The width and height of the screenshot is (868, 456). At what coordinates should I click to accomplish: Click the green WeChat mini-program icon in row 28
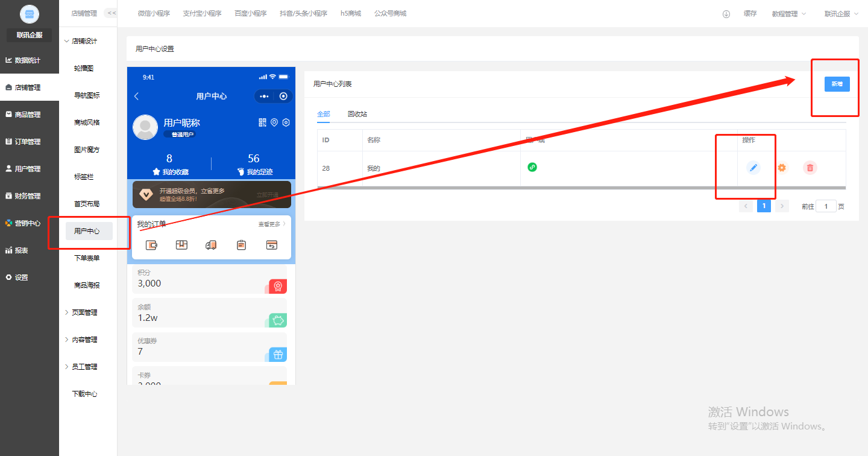(532, 167)
